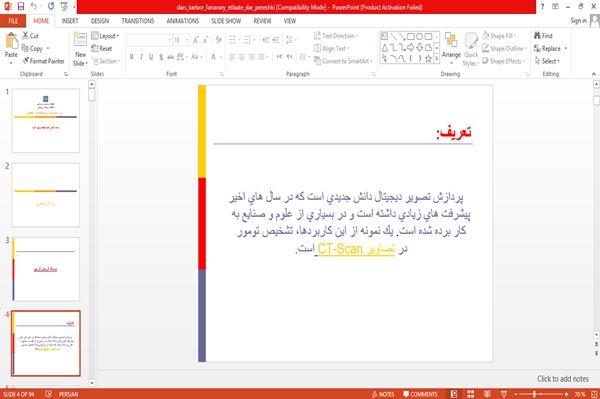This screenshot has height=399, width=600.
Task: Start Slide Show from status bar
Action: coord(504,394)
